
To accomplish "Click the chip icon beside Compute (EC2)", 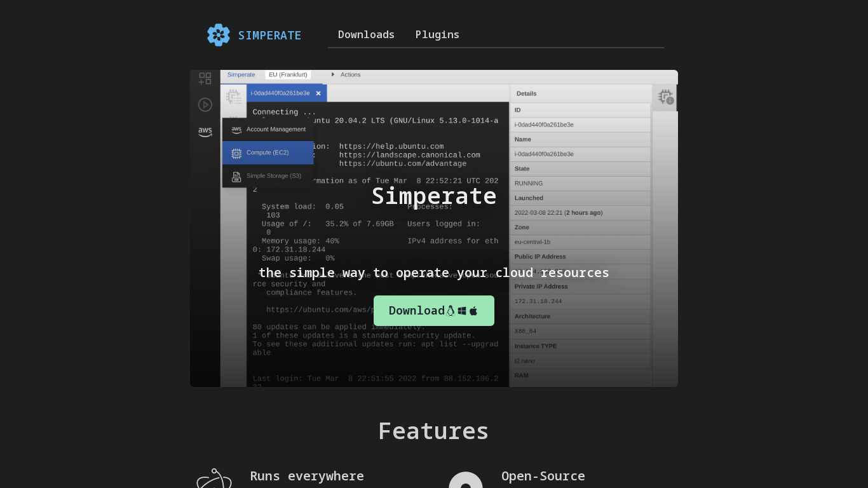I will pyautogui.click(x=236, y=153).
